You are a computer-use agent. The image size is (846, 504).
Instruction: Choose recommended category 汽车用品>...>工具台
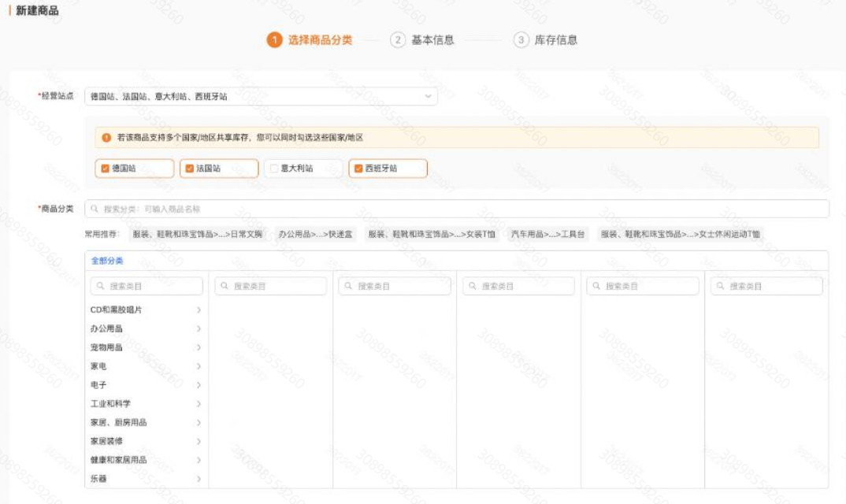pyautogui.click(x=547, y=235)
